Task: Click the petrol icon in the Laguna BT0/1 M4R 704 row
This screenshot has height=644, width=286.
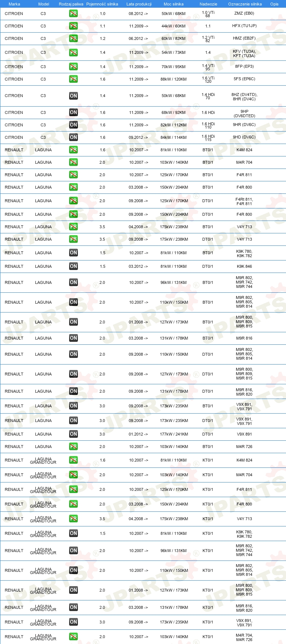Action: pos(73,162)
